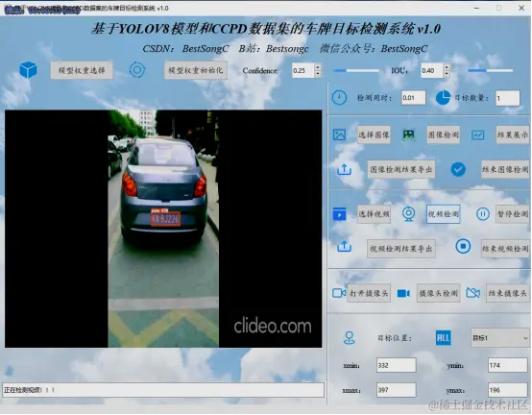Click the webcam icon beside 视频检测

click(408, 214)
